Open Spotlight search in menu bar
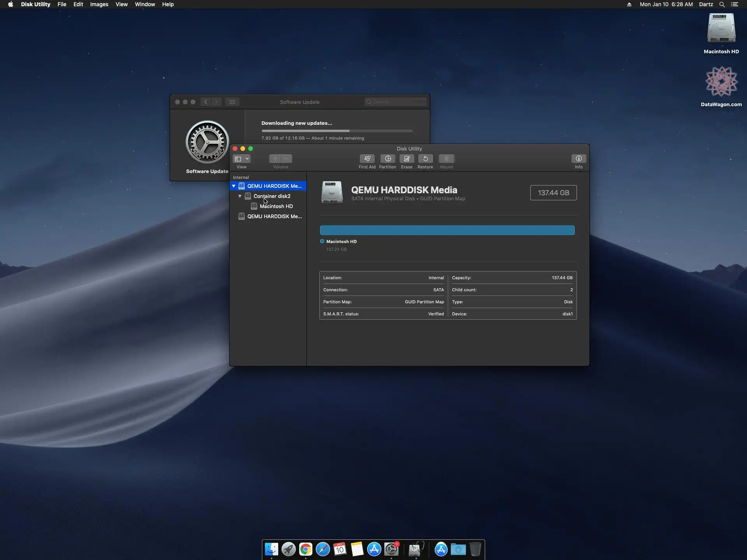This screenshot has height=560, width=747. 722,4
